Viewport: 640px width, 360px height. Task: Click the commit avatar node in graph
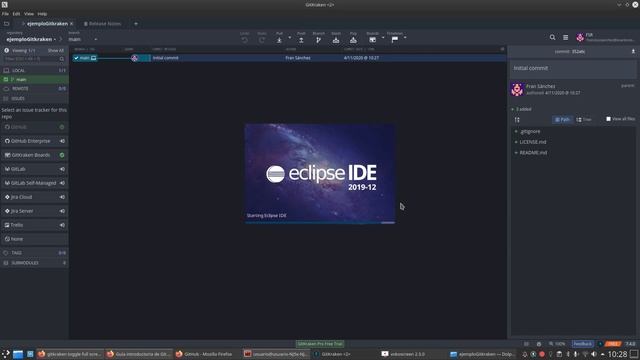point(134,58)
